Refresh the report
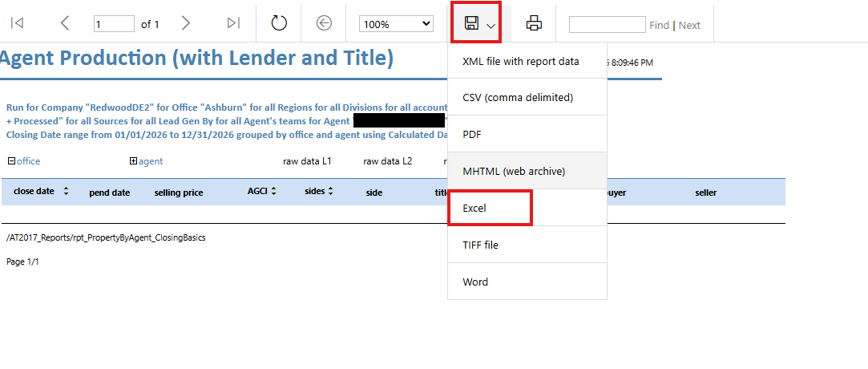868x369 pixels. point(279,23)
